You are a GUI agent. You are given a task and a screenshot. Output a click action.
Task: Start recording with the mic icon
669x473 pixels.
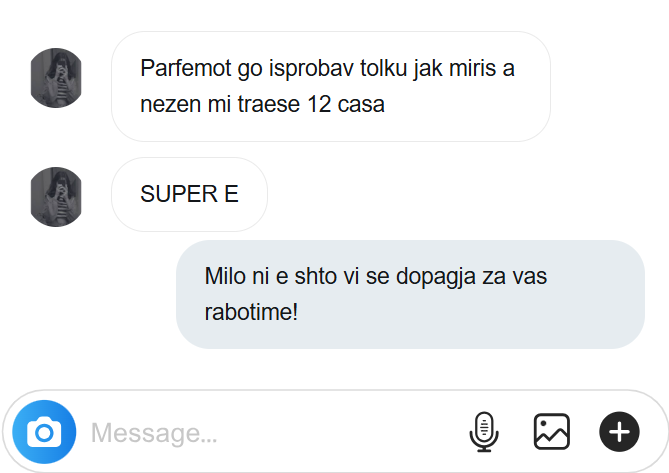coord(484,432)
